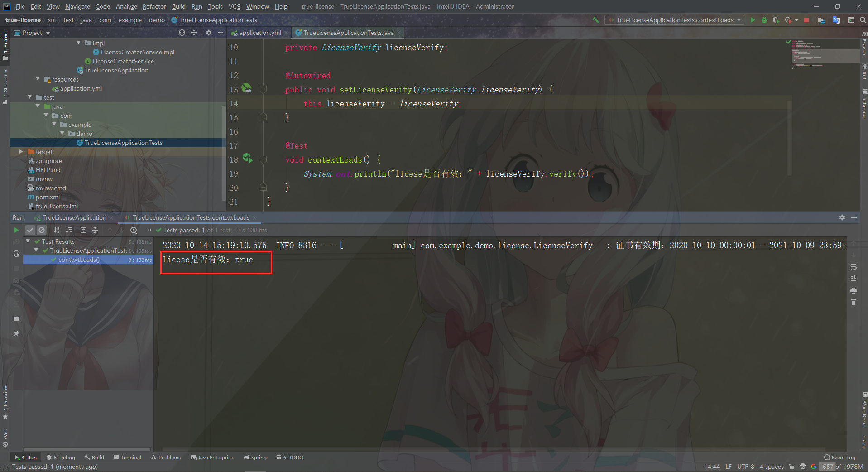Stop the running process with red square

pyautogui.click(x=806, y=20)
